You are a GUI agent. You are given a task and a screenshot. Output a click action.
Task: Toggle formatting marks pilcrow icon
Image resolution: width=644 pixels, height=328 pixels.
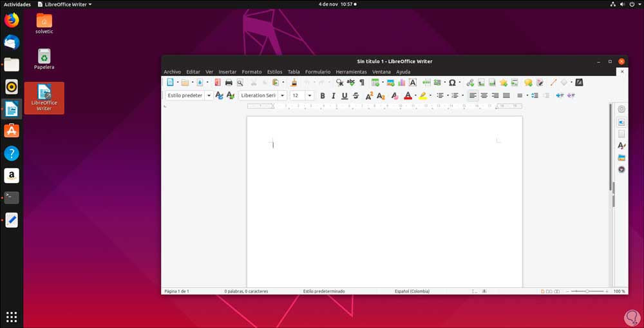(362, 82)
